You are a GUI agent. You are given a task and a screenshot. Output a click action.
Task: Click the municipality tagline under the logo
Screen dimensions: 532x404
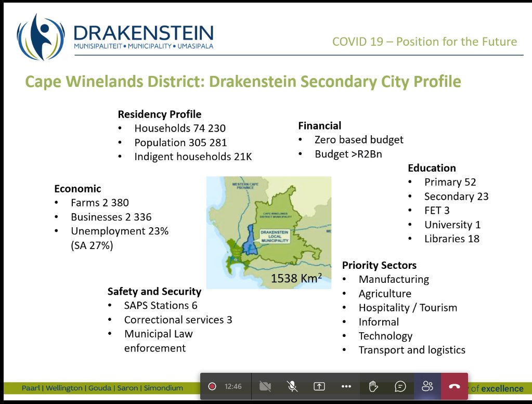coord(144,46)
